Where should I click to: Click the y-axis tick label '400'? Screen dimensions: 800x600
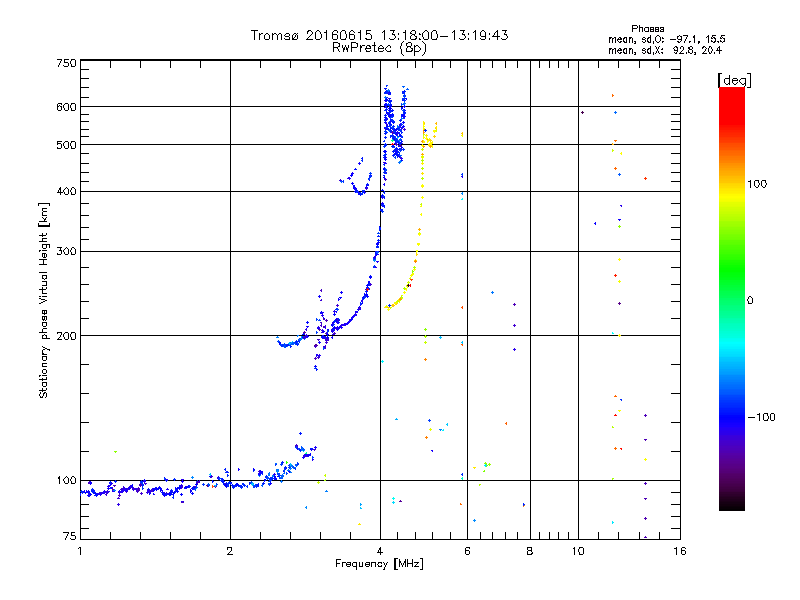pyautogui.click(x=66, y=191)
